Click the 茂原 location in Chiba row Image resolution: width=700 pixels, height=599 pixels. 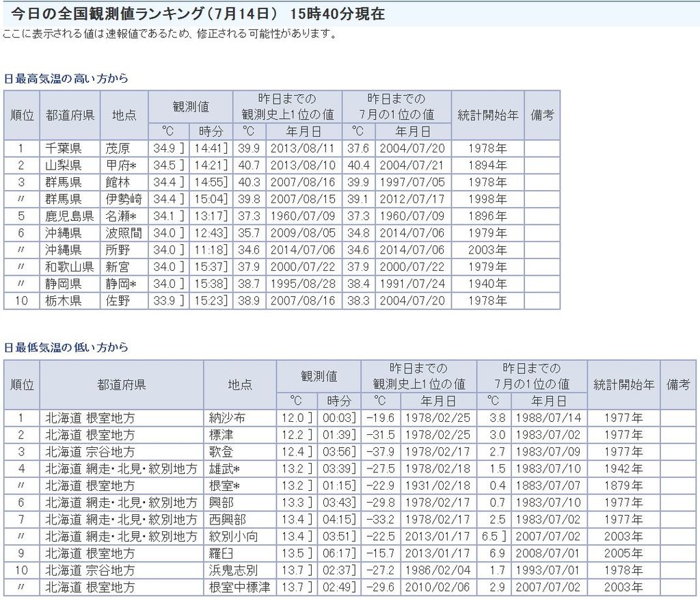[x=117, y=148]
